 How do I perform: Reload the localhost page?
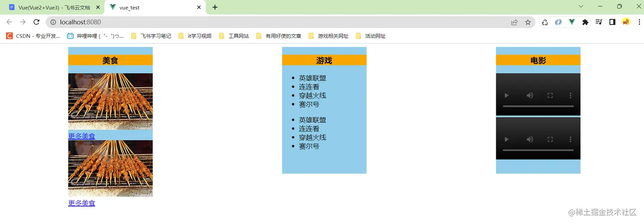pos(37,22)
